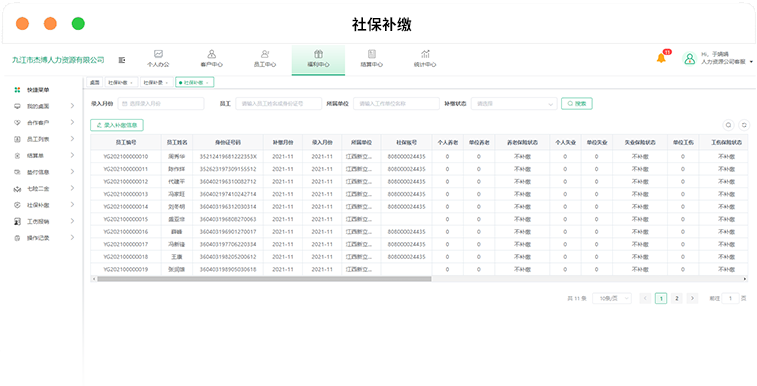Image resolution: width=757 pixels, height=386 pixels.
Task: Collapse the sidebar with the menu fold icon
Action: 122,60
